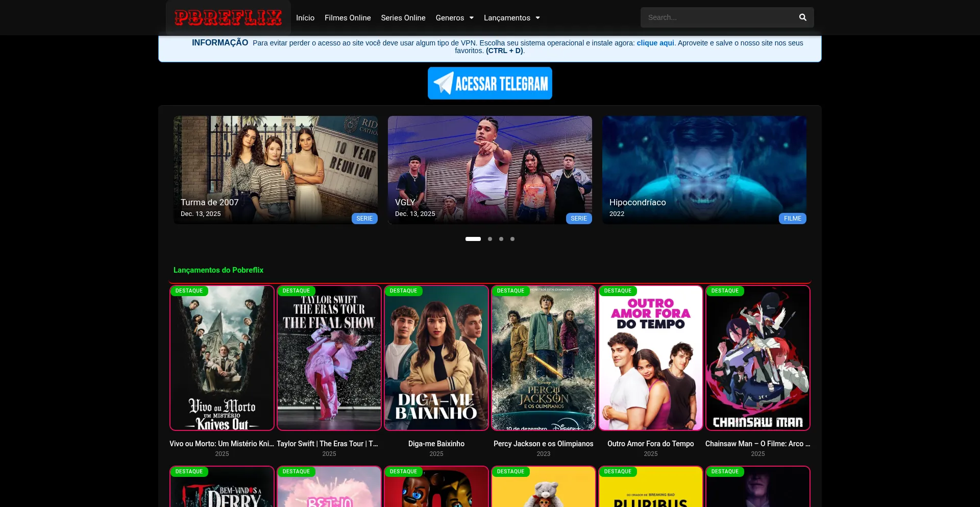
Task: Select the second carousel pagination dot
Action: pyautogui.click(x=490, y=239)
